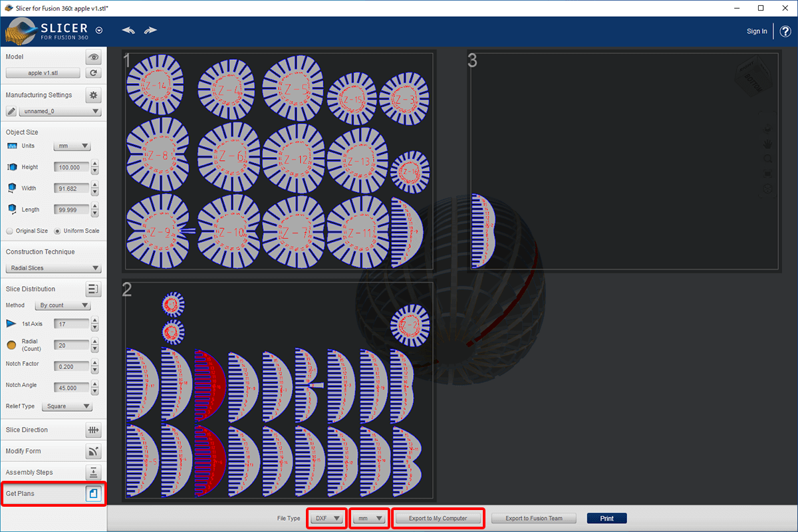Screen dimensions: 798x532
Task: Open the DXF file type dropdown
Action: pyautogui.click(x=327, y=519)
